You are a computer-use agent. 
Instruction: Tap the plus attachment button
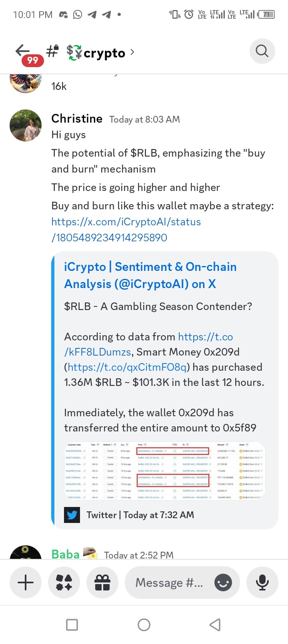(x=26, y=582)
